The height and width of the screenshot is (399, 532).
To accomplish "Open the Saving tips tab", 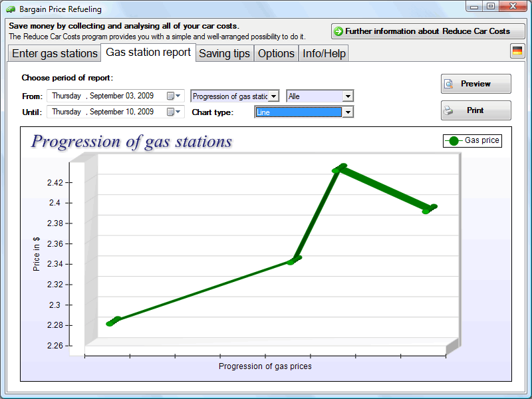I will [225, 53].
